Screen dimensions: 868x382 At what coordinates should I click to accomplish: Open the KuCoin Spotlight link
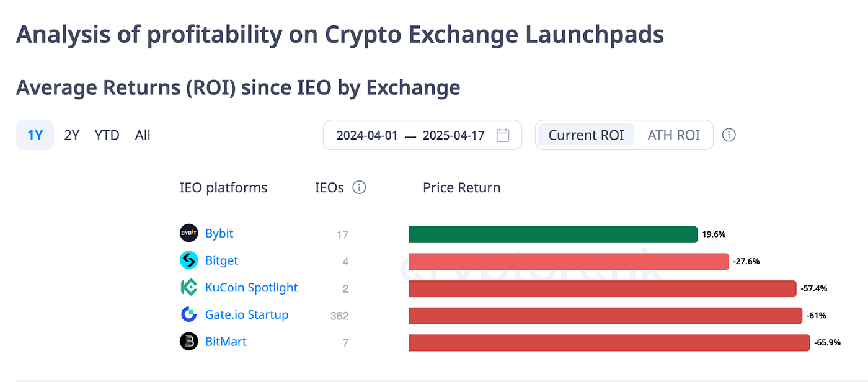[x=251, y=288]
